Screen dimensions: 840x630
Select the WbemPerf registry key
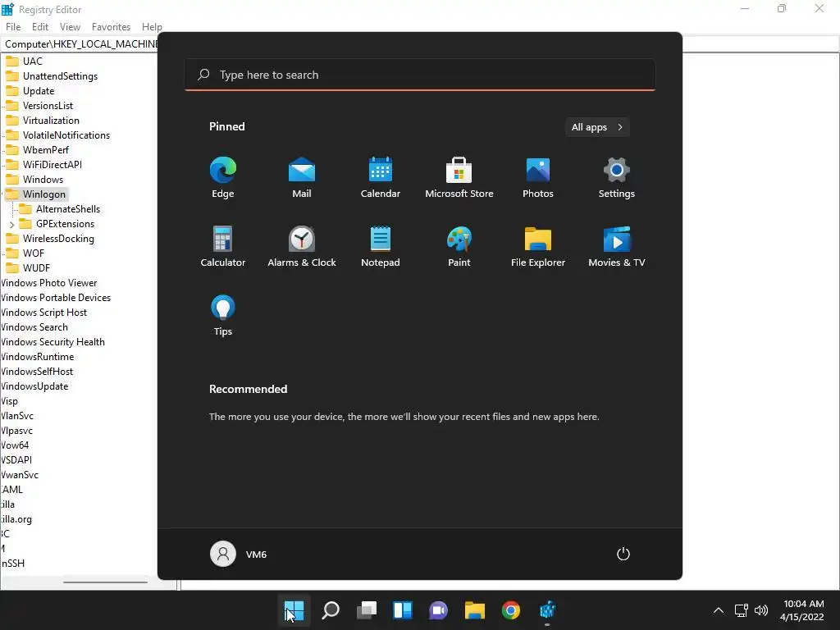[46, 150]
